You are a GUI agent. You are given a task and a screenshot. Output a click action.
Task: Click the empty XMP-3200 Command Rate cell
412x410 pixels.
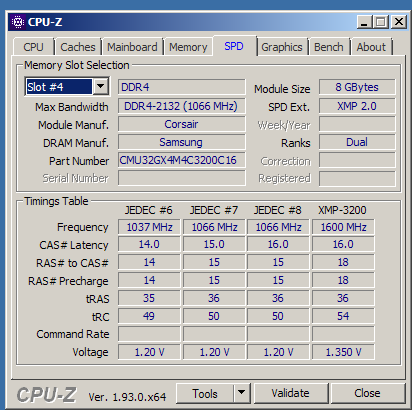tap(343, 334)
